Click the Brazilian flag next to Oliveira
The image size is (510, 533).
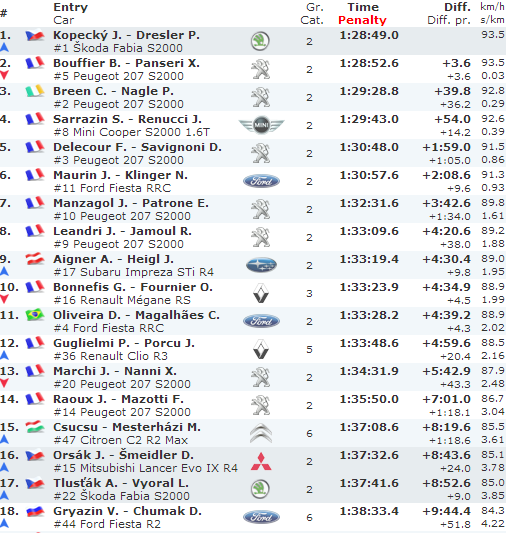pos(35,315)
